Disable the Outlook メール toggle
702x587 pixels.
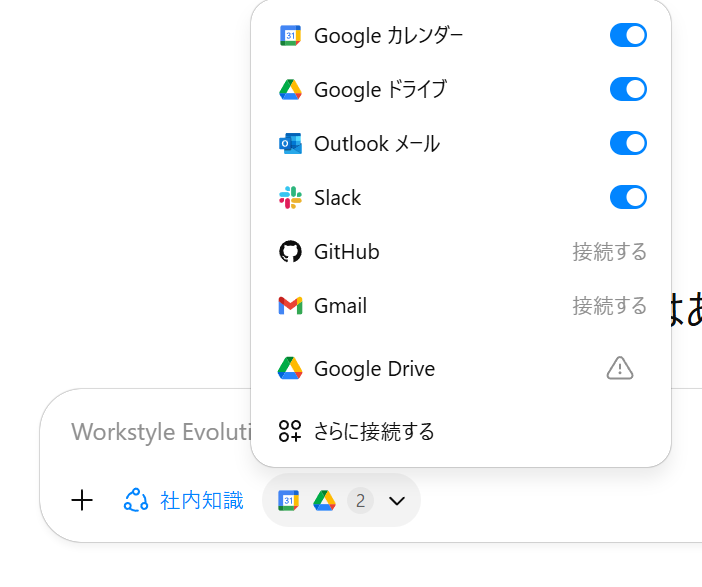pos(628,143)
